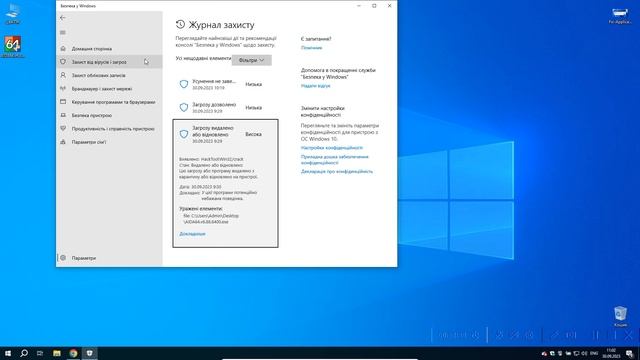Open the Recycle Bin (Кошик) desktop icon
The width and height of the screenshot is (640, 360).
(x=620, y=316)
